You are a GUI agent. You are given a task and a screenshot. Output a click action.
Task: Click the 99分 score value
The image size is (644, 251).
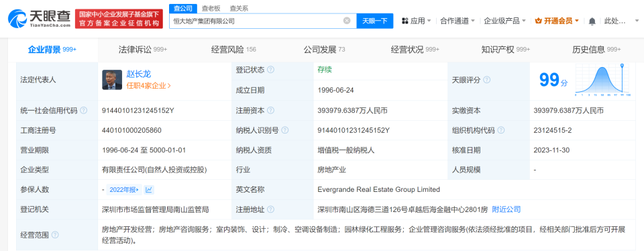pyautogui.click(x=553, y=80)
